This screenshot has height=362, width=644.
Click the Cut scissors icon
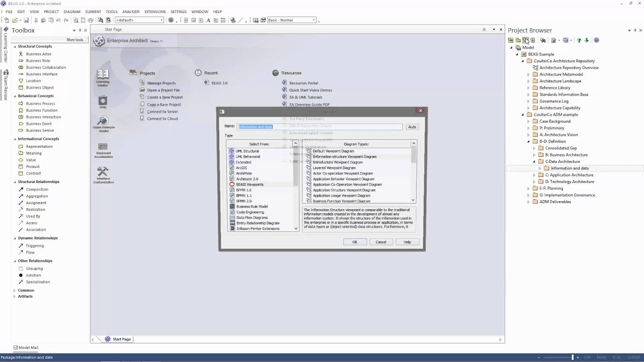coord(36,20)
